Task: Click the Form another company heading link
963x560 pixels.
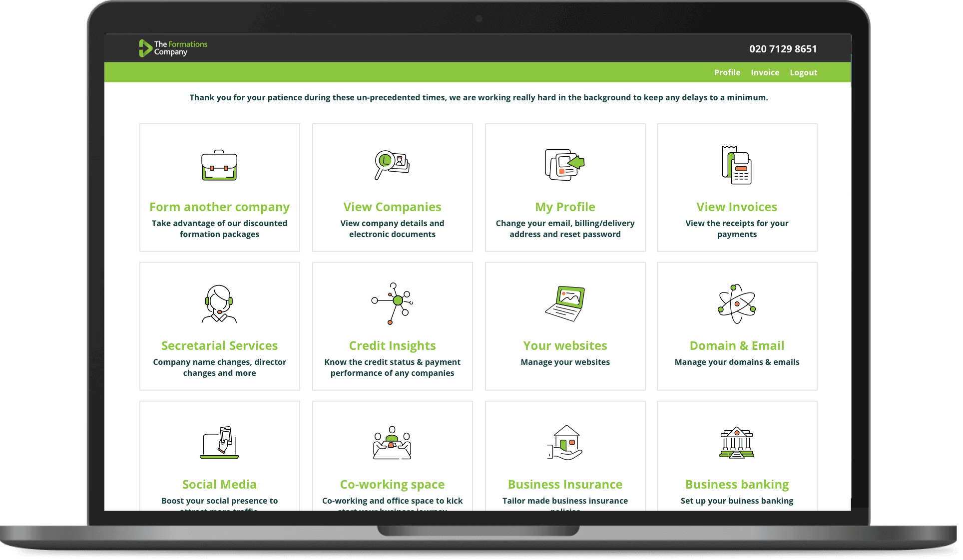Action: (219, 207)
